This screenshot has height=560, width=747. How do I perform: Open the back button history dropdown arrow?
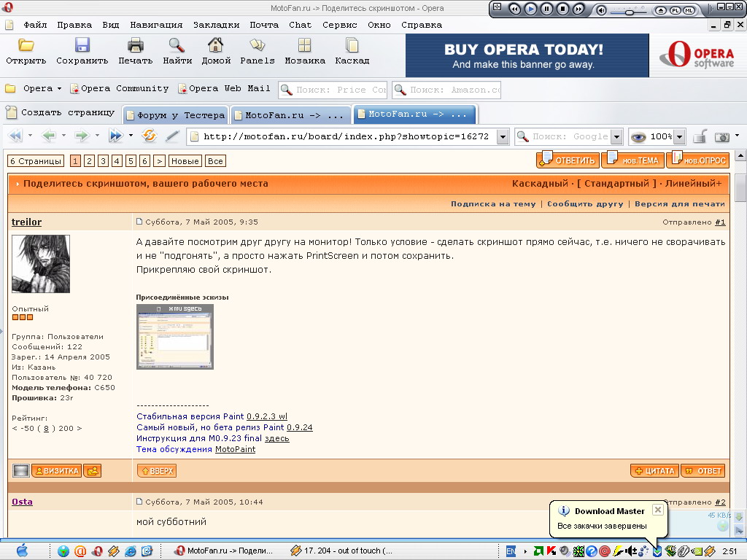click(x=63, y=136)
